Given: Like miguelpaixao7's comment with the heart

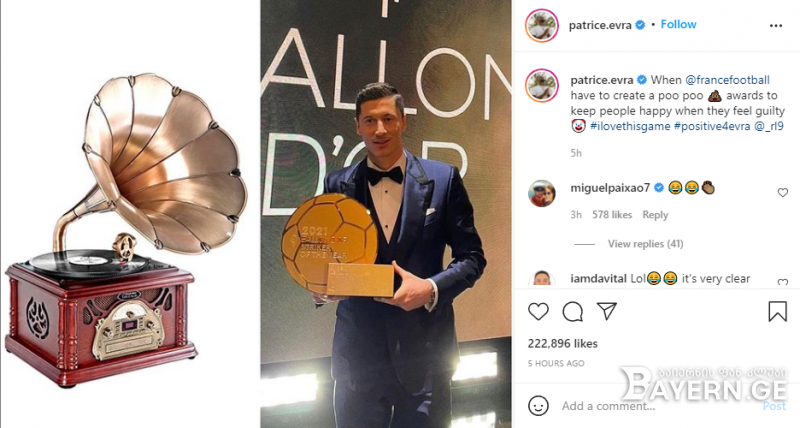Looking at the screenshot, I should [783, 192].
